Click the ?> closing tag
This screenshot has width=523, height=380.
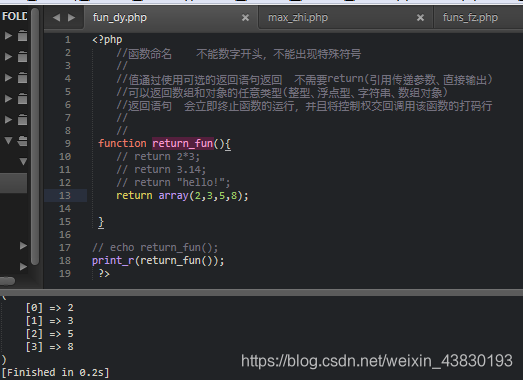point(104,274)
